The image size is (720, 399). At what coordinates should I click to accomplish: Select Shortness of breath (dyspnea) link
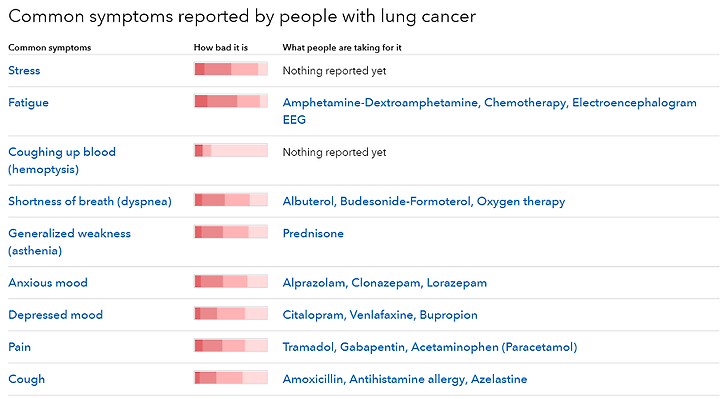(90, 201)
